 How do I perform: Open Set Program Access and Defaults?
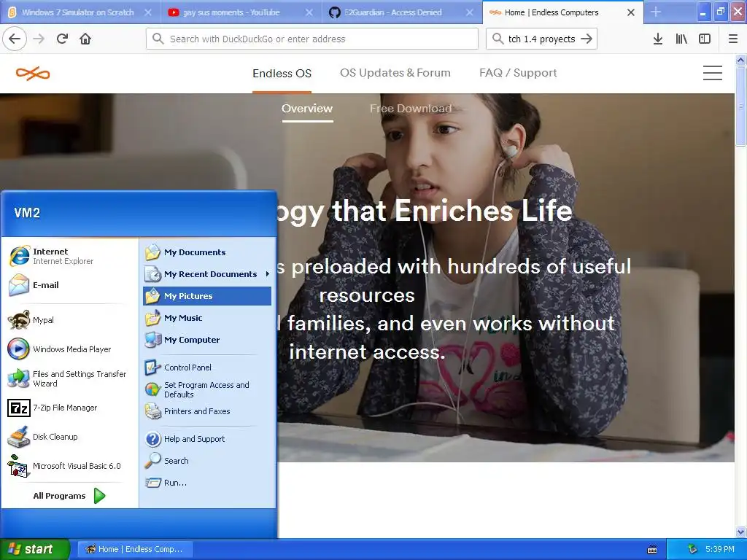tap(207, 389)
